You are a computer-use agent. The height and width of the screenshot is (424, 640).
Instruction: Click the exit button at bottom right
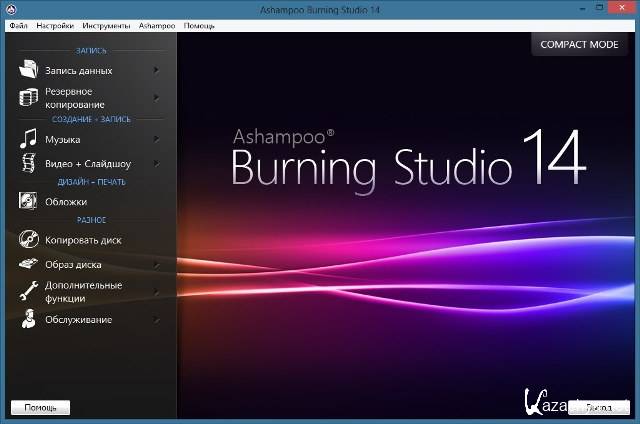coord(598,408)
